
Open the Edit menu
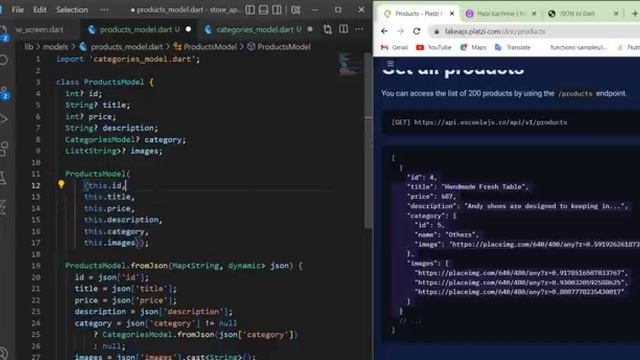pyautogui.click(x=40, y=10)
